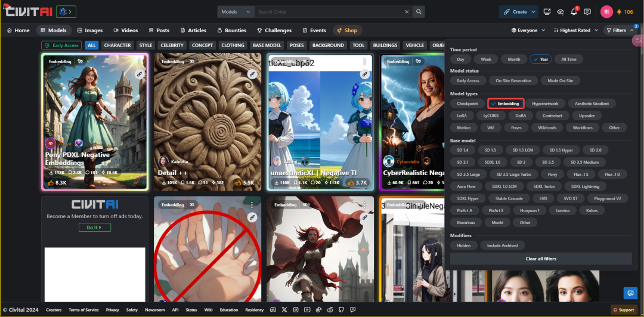The image size is (644, 317).
Task: Expand the Create dropdown arrow
Action: (532, 11)
